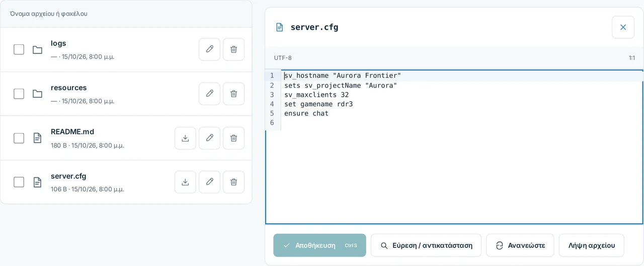The image size is (644, 266).
Task: Click the rename pencil icon for logs
Action: tap(209, 49)
